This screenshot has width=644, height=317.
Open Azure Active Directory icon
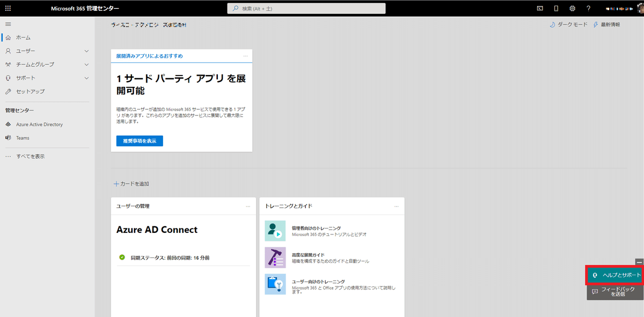click(x=8, y=124)
